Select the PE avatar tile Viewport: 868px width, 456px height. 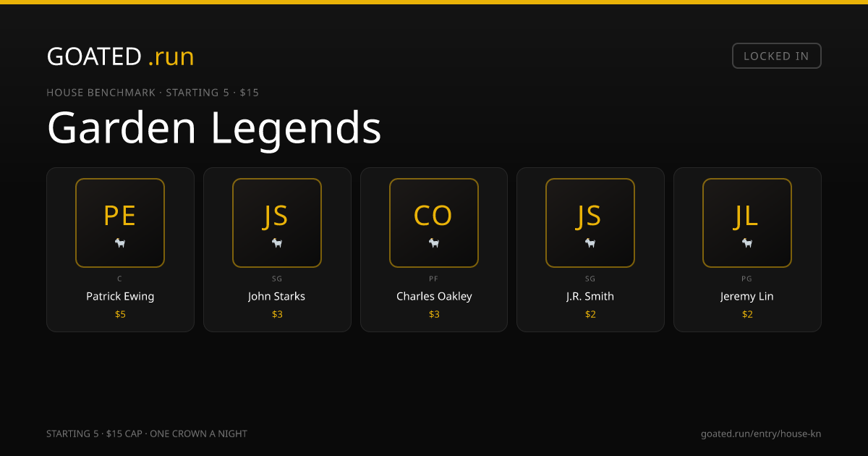point(120,223)
